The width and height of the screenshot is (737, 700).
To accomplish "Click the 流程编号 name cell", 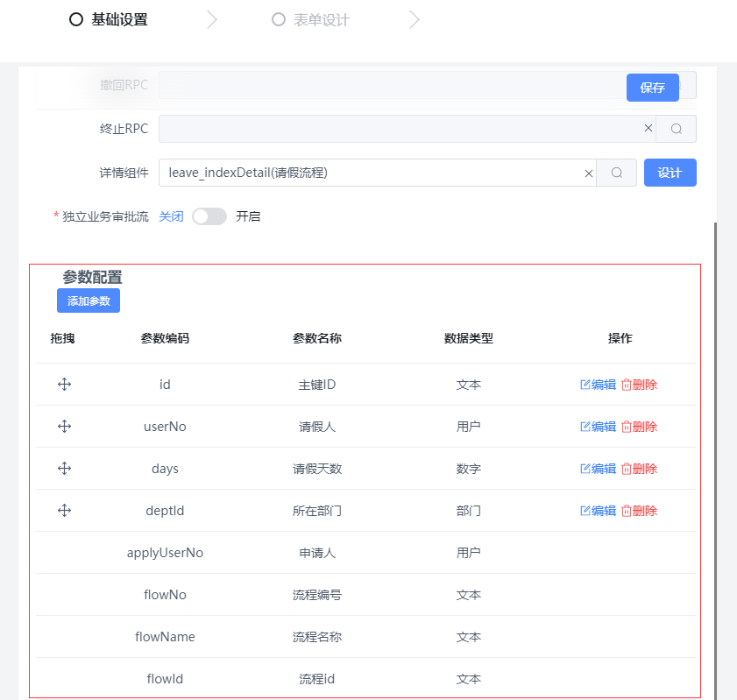I will (x=317, y=595).
